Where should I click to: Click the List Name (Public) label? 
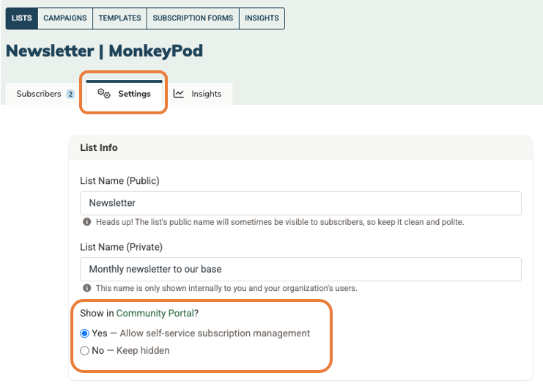[x=119, y=181]
